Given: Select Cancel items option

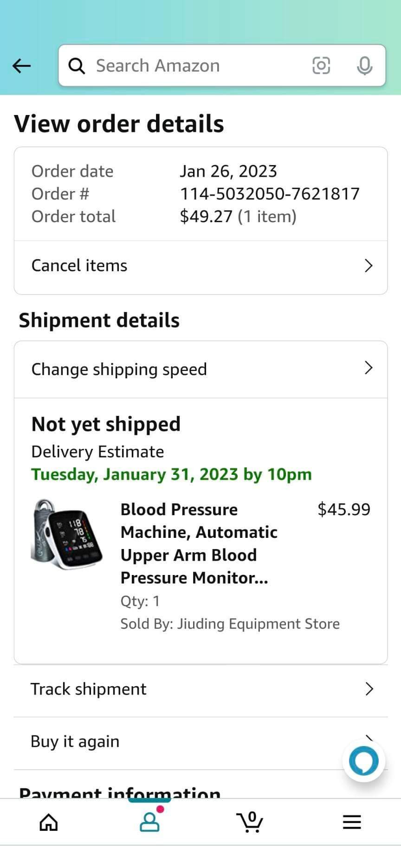Looking at the screenshot, I should pyautogui.click(x=200, y=266).
